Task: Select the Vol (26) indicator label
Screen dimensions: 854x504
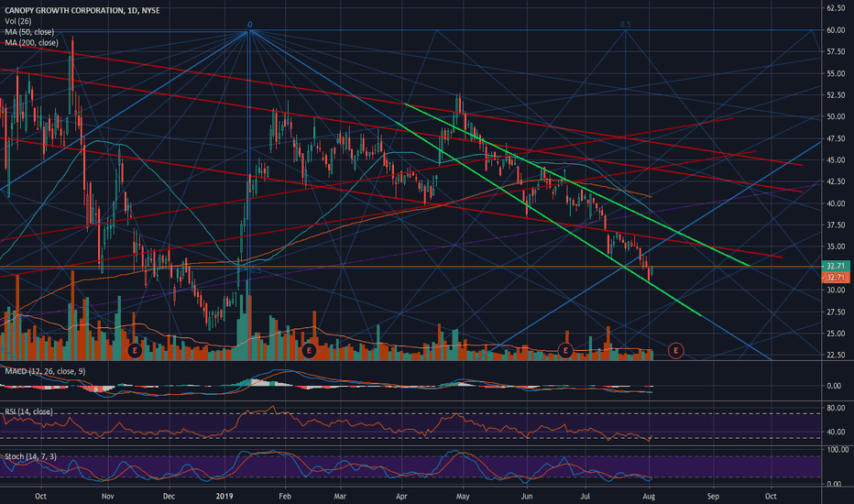Action: [18, 21]
